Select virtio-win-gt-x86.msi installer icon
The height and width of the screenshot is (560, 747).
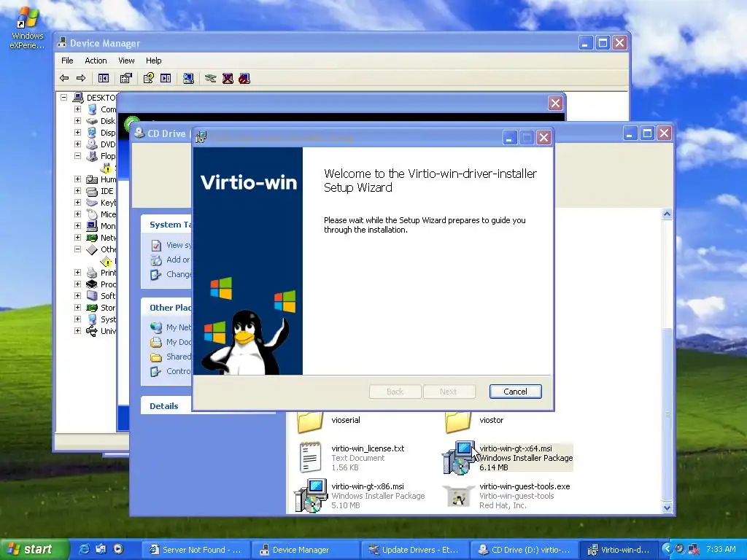point(311,496)
